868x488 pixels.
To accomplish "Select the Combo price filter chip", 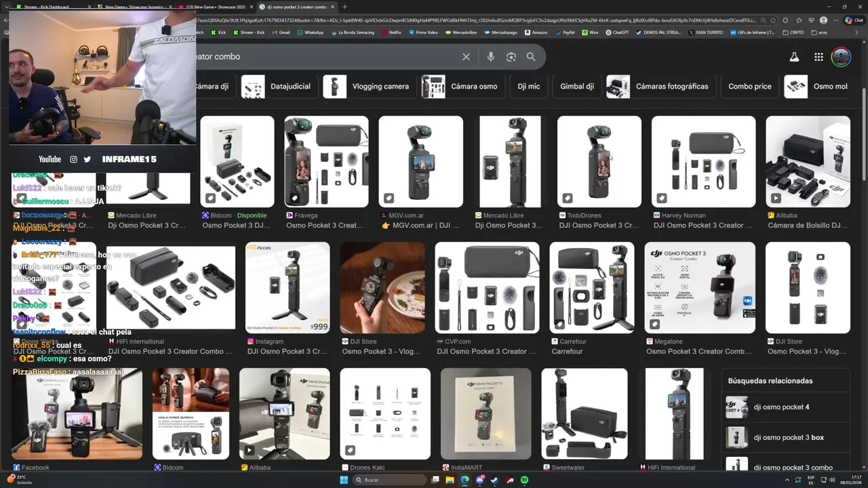I will [749, 87].
